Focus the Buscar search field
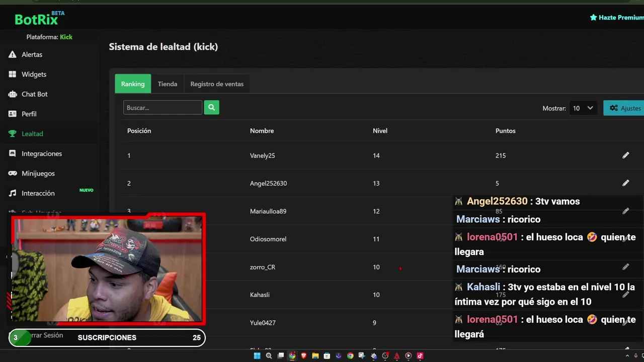The image size is (644, 362). [163, 108]
